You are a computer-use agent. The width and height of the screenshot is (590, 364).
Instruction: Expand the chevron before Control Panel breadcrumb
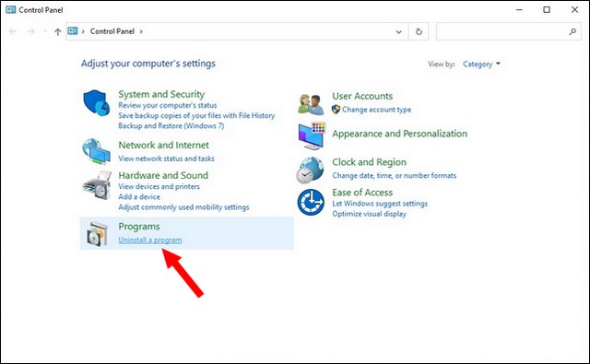83,31
